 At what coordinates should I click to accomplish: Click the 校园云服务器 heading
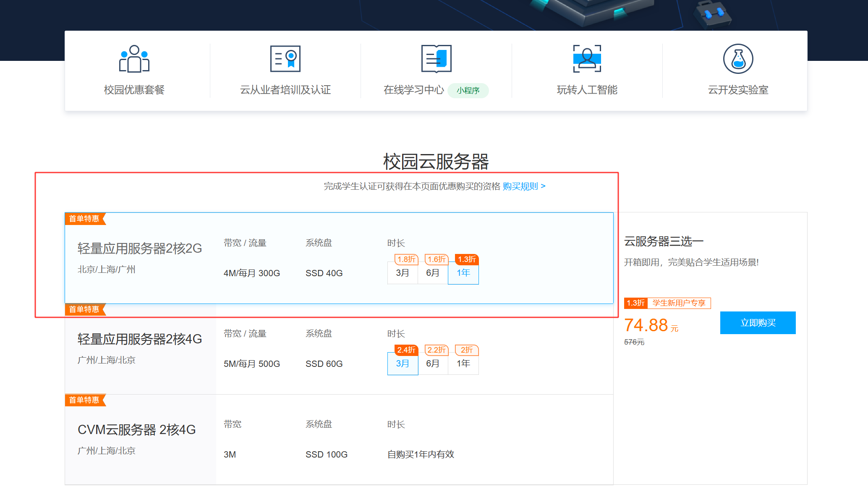(436, 162)
